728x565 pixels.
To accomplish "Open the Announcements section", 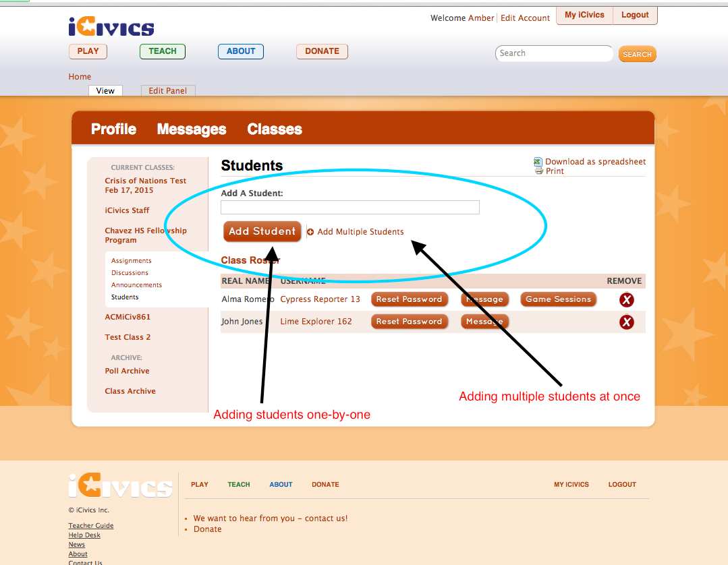I will 136,285.
